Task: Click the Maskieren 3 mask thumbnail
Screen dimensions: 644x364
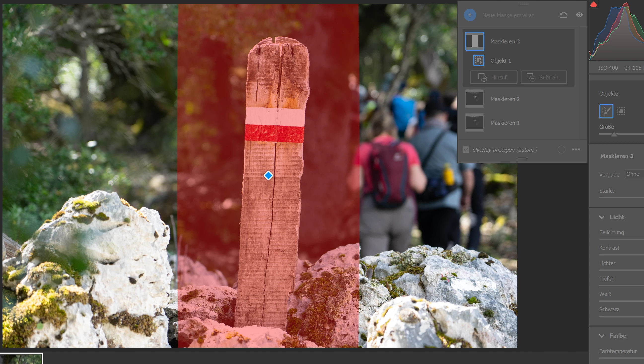Action: pos(474,41)
